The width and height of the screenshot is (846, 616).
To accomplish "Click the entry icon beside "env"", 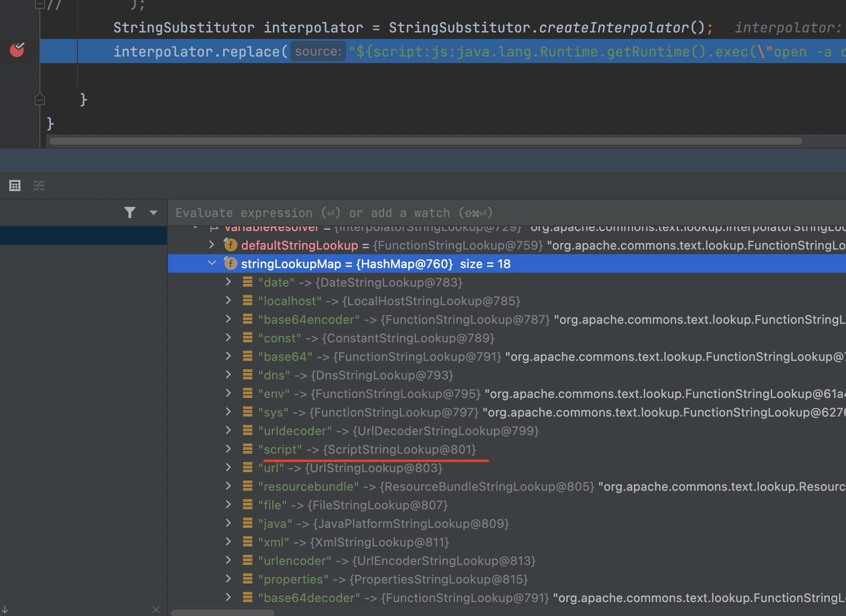I will [x=248, y=393].
